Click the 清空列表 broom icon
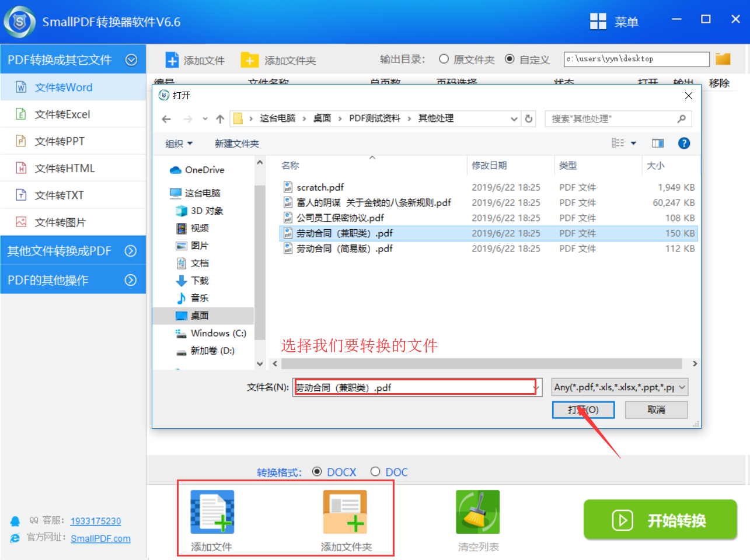This screenshot has width=750, height=560. (478, 512)
